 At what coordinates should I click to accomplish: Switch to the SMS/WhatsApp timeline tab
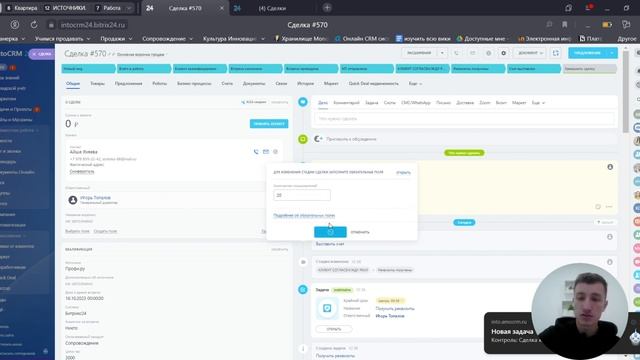[416, 103]
